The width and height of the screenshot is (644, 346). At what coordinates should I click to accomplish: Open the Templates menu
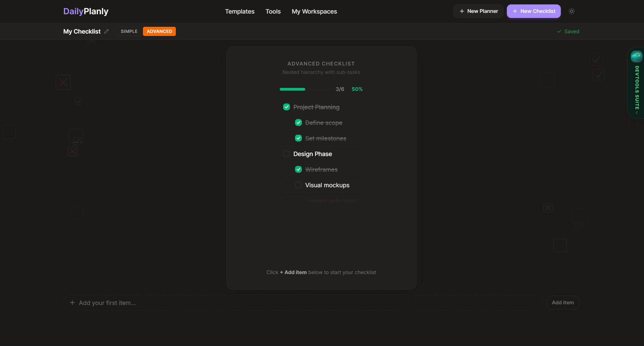pos(240,12)
